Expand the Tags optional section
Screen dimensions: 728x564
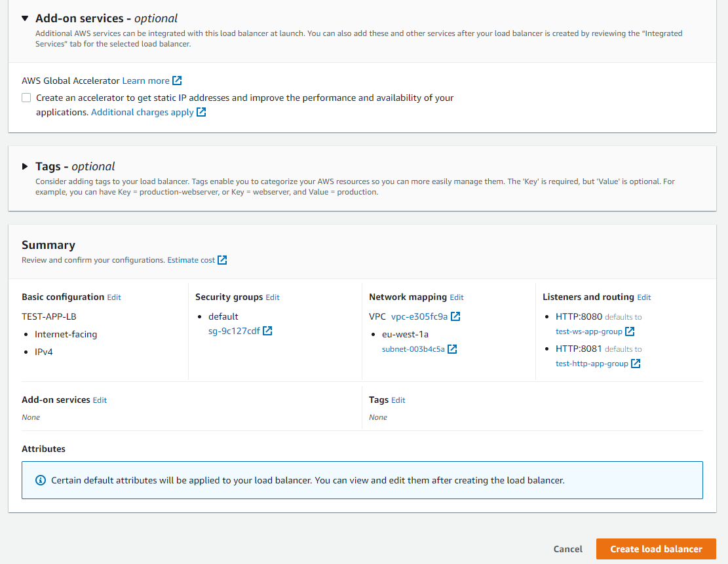pos(25,166)
